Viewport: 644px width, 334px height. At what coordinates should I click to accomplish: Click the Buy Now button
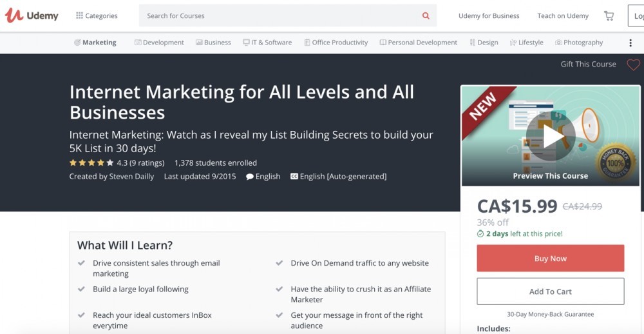551,259
